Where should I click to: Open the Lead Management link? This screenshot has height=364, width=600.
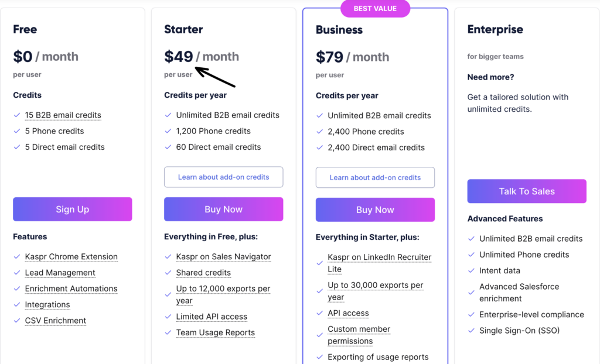60,273
